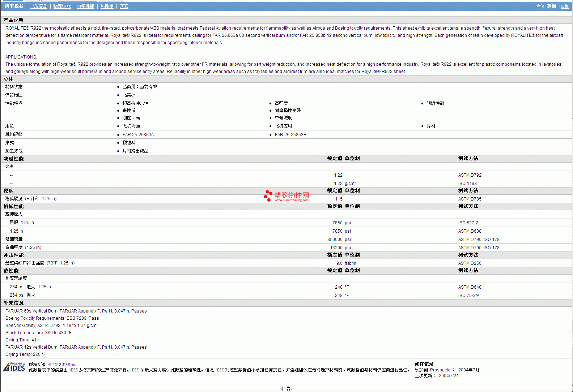Switch to the 物理性能 tab
The image size is (573, 392).
(62, 6)
